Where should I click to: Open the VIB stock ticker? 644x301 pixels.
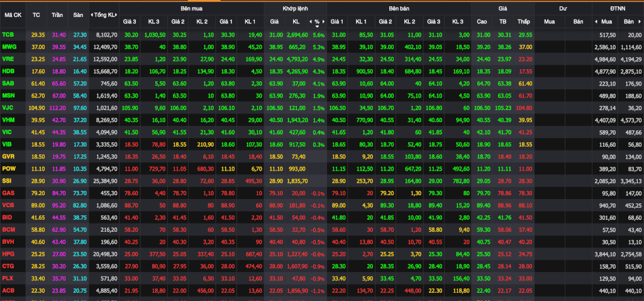click(x=7, y=145)
